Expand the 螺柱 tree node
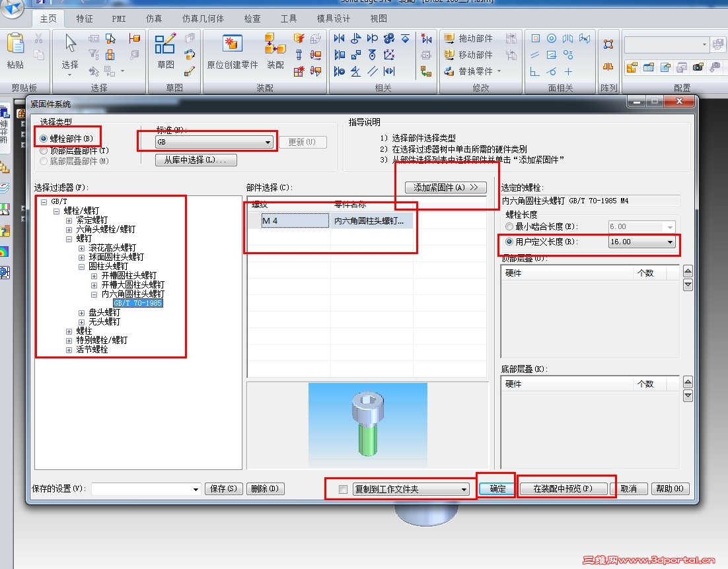728x569 pixels. pos(69,331)
